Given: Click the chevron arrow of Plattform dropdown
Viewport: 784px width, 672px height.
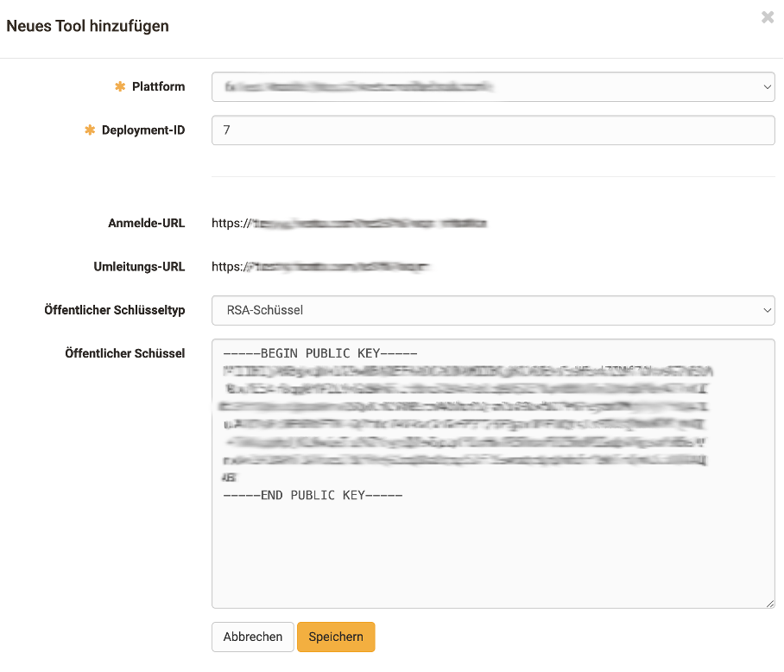Looking at the screenshot, I should [767, 87].
